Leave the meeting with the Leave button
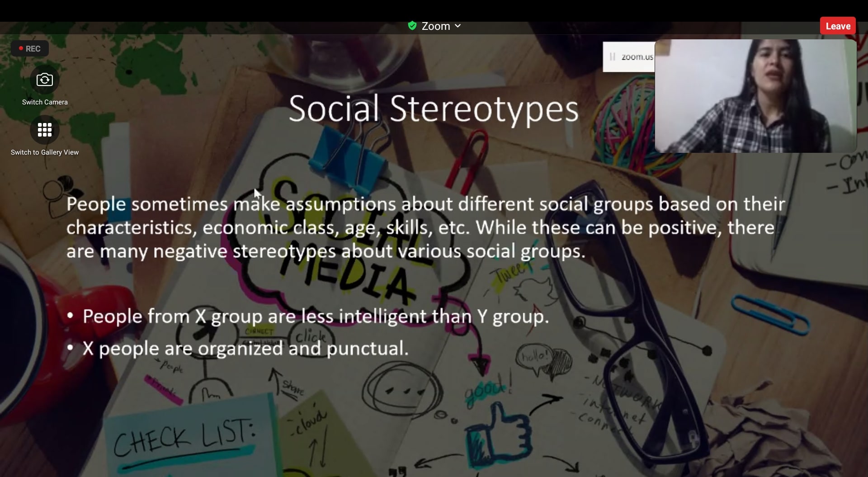Screen dimensions: 868x477 (838, 26)
